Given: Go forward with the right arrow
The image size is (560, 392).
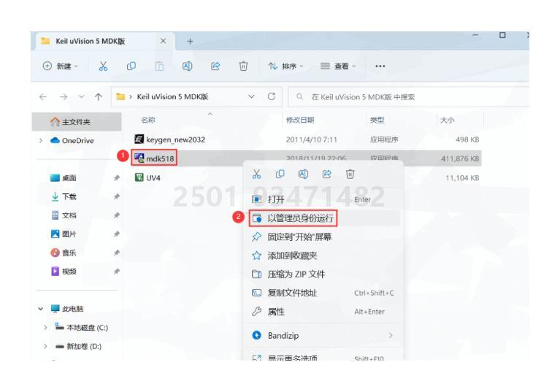Looking at the screenshot, I should pyautogui.click(x=64, y=97).
